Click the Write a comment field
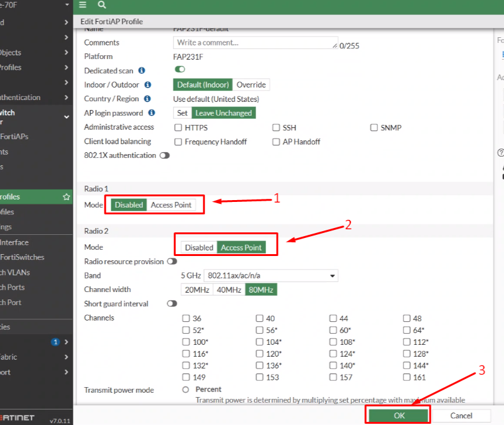Viewport: 504px width, 425px height. click(x=255, y=43)
